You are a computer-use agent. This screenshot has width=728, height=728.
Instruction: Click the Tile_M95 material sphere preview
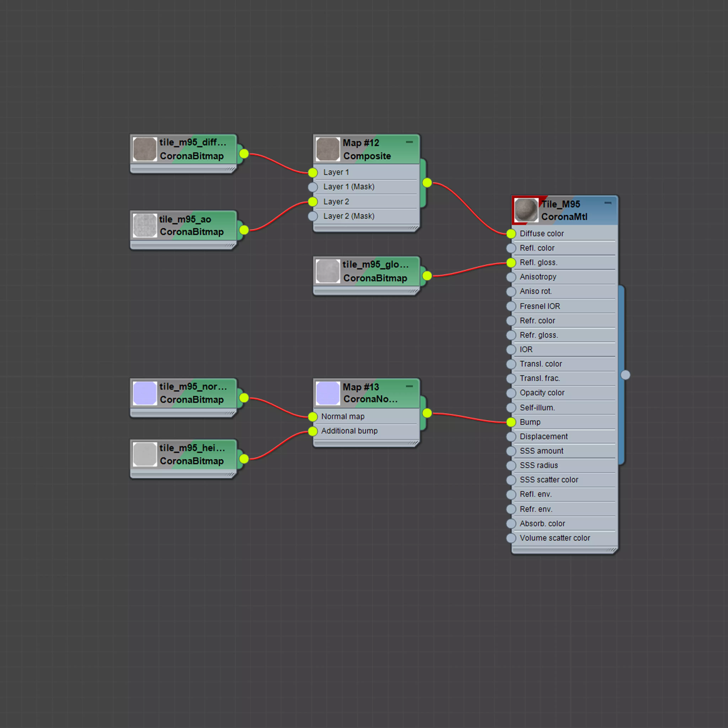(x=526, y=210)
